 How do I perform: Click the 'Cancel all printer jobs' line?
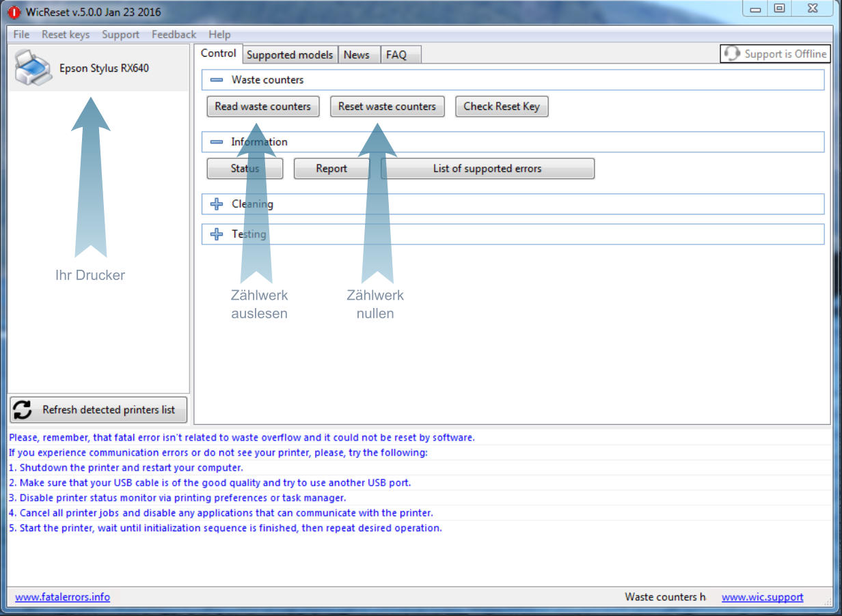[221, 513]
